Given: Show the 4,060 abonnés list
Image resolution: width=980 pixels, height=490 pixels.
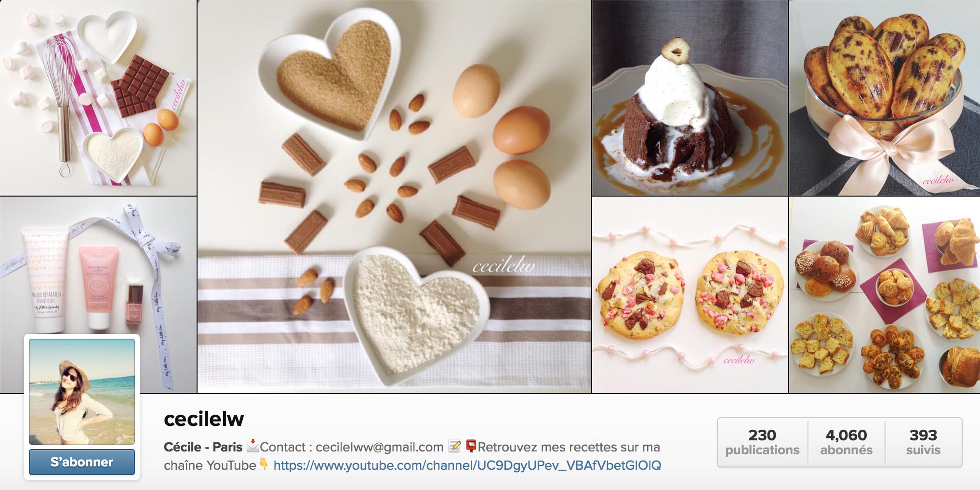Looking at the screenshot, I should (847, 442).
